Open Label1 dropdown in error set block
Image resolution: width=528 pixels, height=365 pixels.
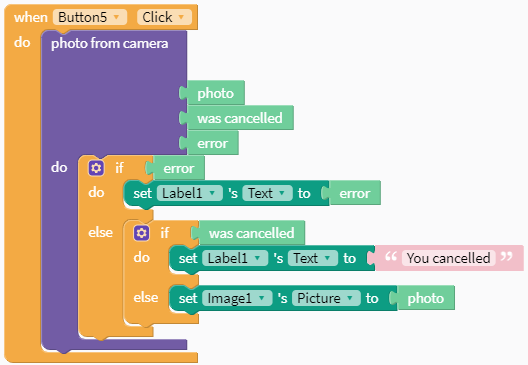189,193
